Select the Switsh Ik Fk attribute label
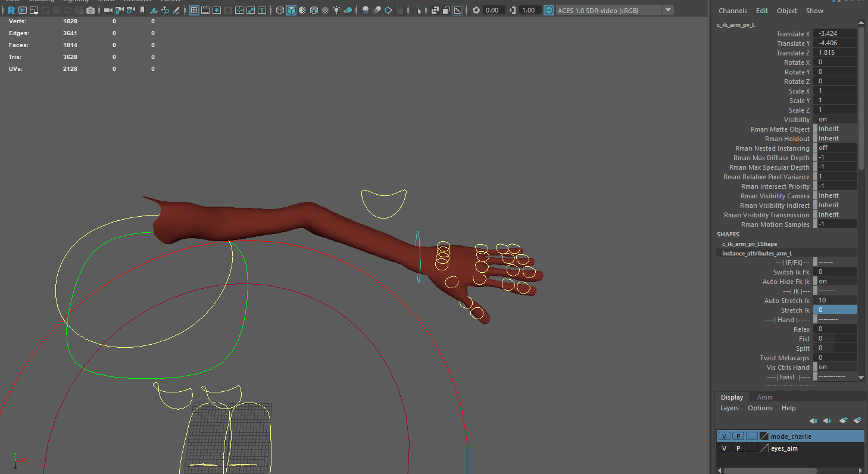This screenshot has width=868, height=474. click(791, 272)
